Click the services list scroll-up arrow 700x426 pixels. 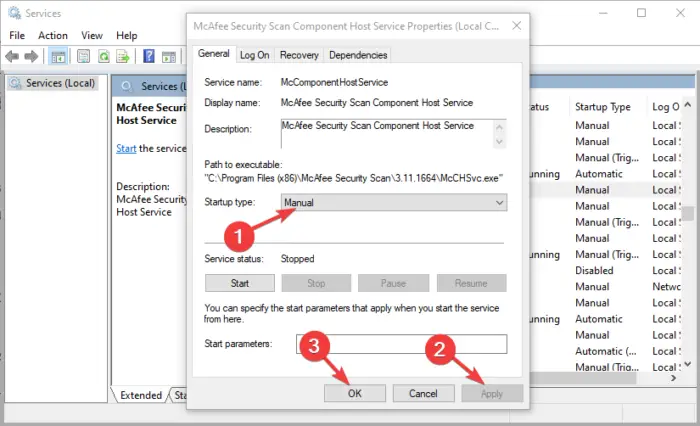pos(688,105)
